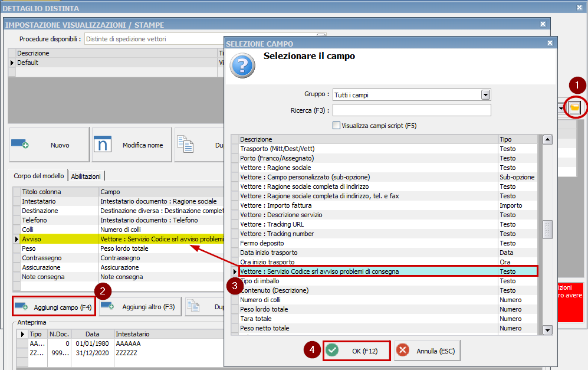This screenshot has height=370, width=588.
Task: Select 'Vettore : Descrizione servizio' row
Action: [387, 215]
